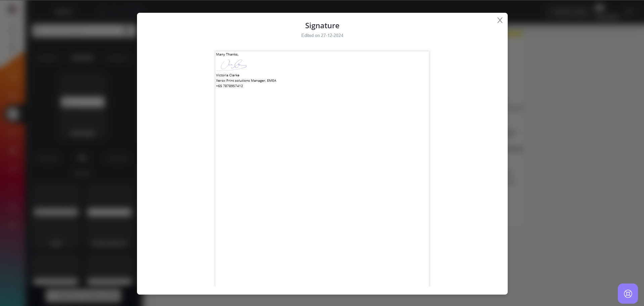Click the blurred profile avatar in top header

(599, 9)
